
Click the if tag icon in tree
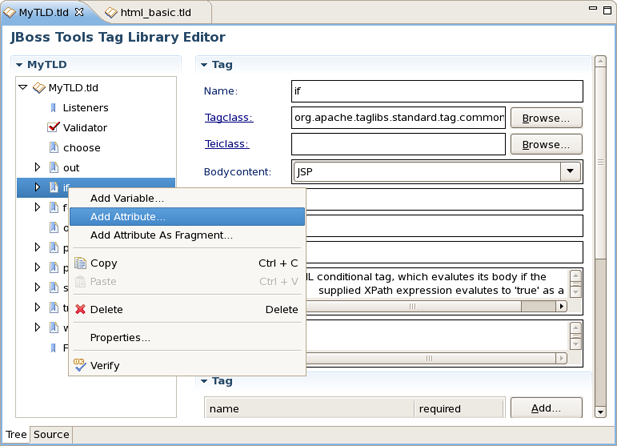pyautogui.click(x=54, y=187)
